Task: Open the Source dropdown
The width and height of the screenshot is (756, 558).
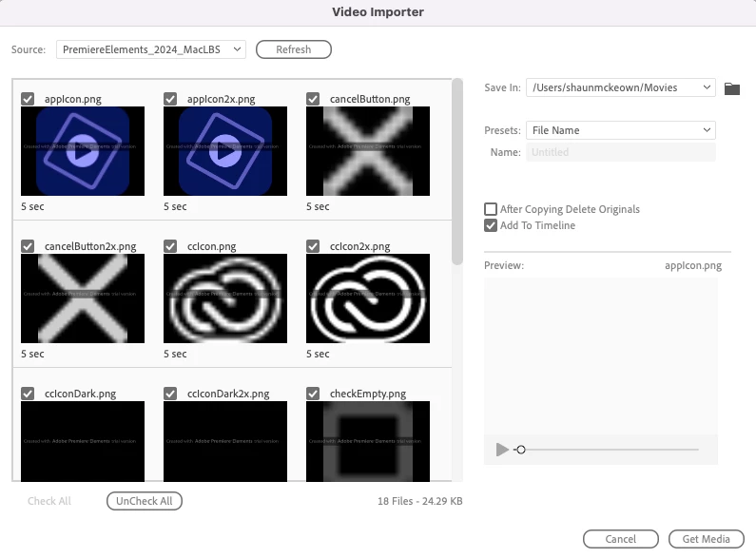Action: (151, 49)
